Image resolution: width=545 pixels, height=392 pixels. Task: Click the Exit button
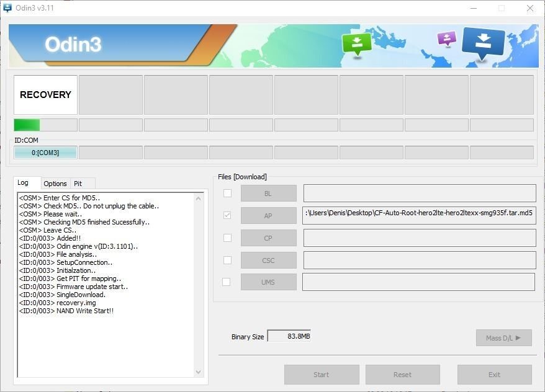[495, 375]
